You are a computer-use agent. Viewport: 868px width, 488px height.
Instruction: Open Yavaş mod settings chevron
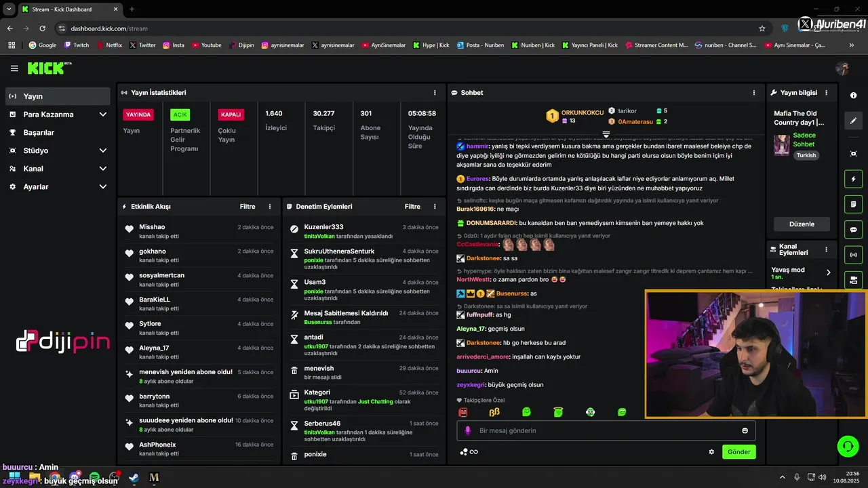pos(828,272)
